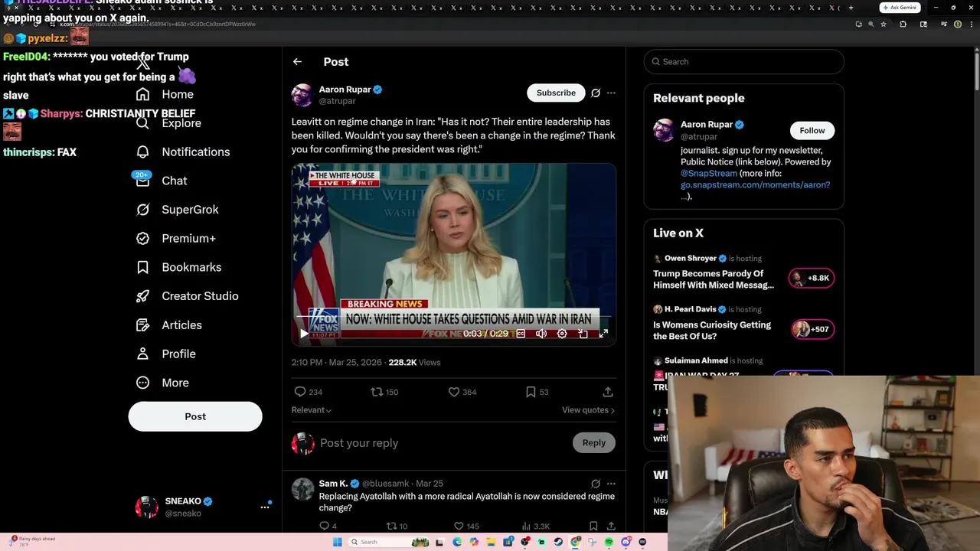Open View quotes link
980x551 pixels.
[588, 410]
